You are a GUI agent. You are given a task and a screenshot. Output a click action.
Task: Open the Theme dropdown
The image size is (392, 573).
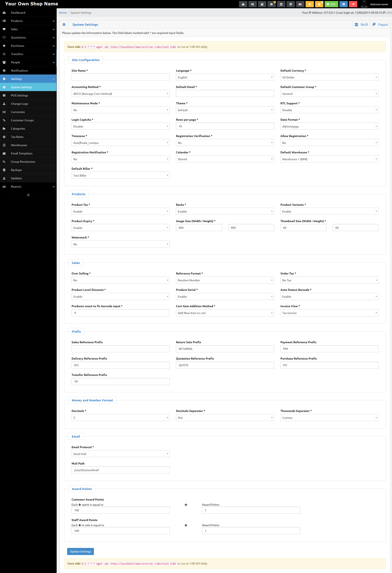(225, 110)
